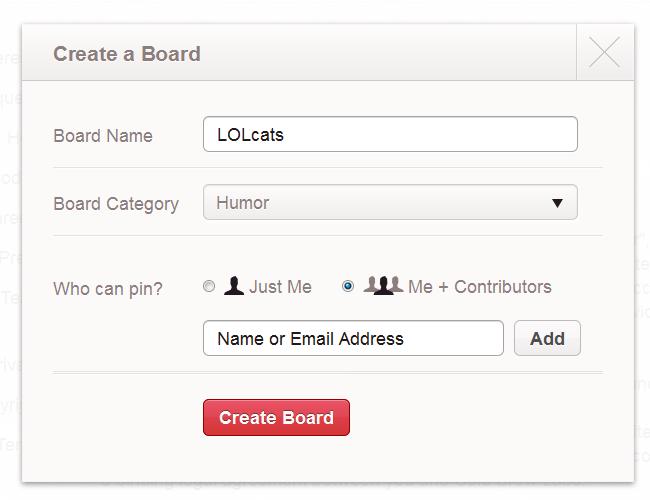The image size is (650, 500).
Task: Click the Who can pin? label
Action: 108,289
